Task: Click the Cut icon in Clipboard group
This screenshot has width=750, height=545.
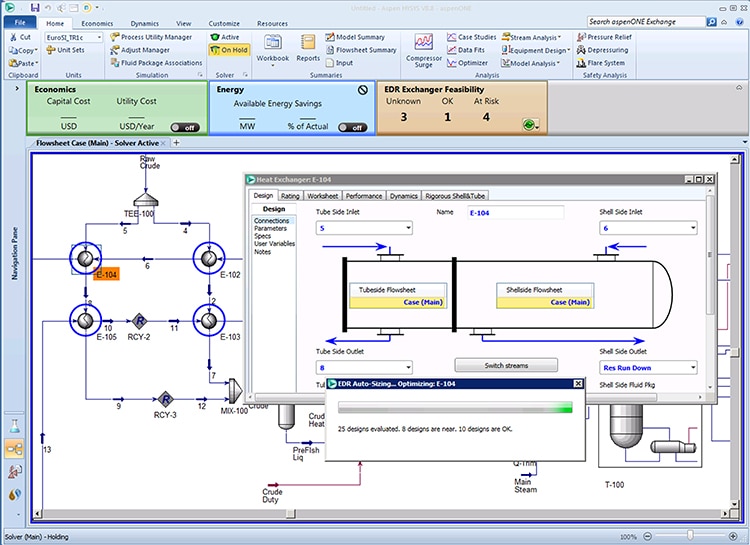Action: (x=13, y=37)
